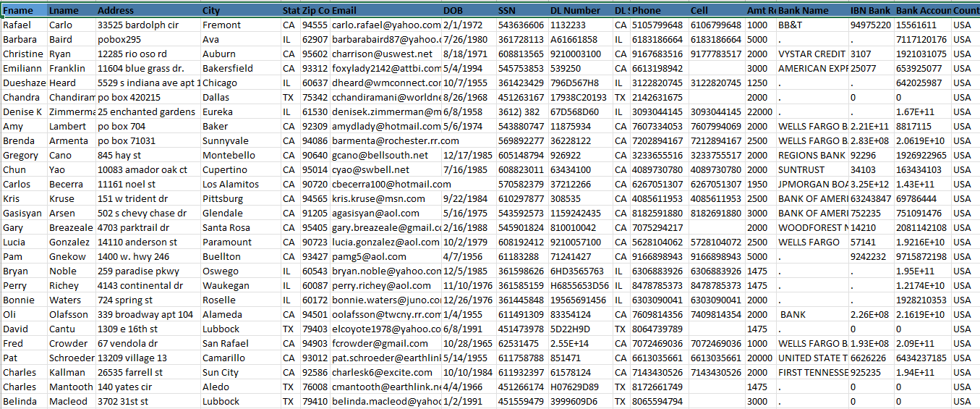Image resolution: width=980 pixels, height=409 pixels.
Task: Click the Email header cell
Action: click(x=385, y=11)
